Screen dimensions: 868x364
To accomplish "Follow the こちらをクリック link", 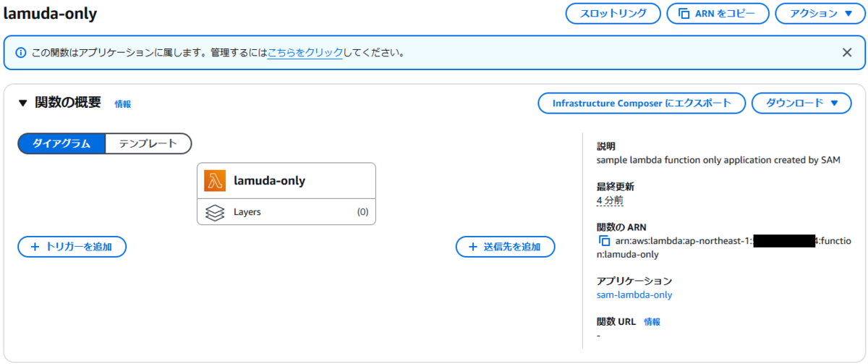I will coord(305,53).
